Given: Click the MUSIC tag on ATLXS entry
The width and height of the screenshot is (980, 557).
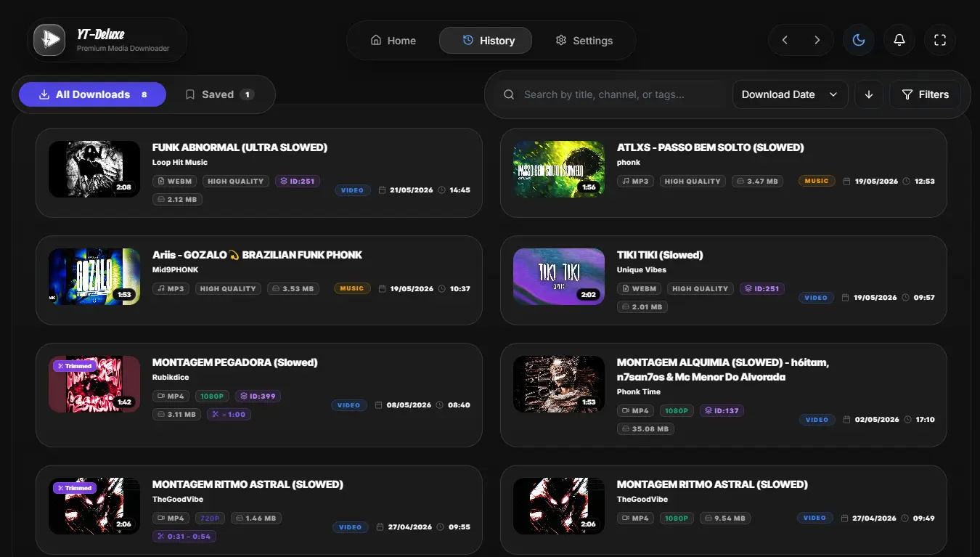Looking at the screenshot, I should click(817, 181).
